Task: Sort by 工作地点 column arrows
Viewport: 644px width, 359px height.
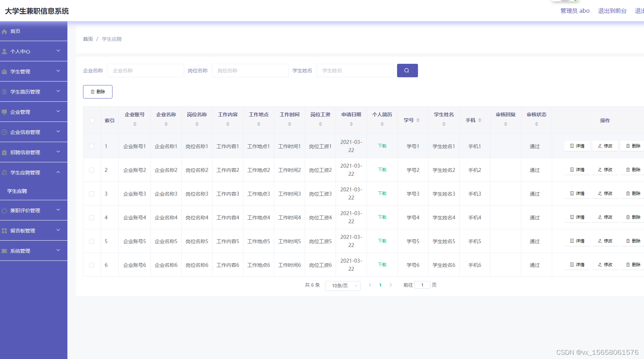Action: (259, 124)
